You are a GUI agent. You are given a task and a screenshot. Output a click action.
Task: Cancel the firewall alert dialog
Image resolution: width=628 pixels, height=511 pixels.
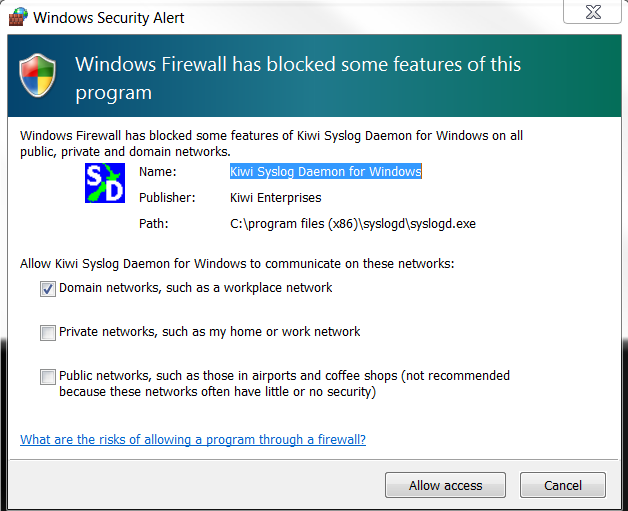point(562,485)
